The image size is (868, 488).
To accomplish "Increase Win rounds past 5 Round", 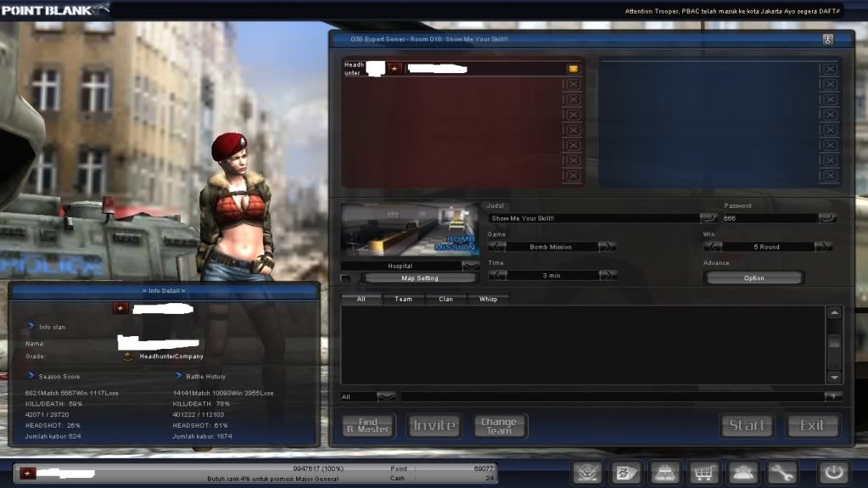I will [823, 246].
